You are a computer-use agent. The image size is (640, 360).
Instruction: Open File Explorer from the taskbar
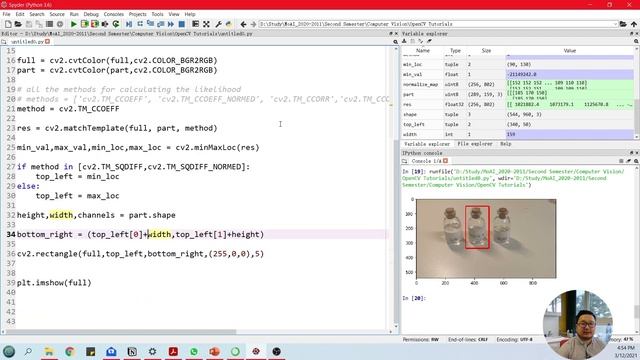point(49,351)
